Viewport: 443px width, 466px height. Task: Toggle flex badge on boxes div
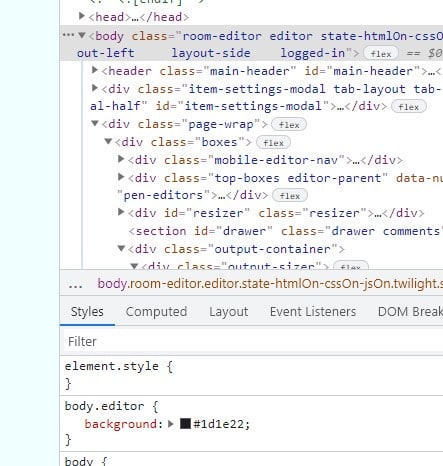[273, 143]
